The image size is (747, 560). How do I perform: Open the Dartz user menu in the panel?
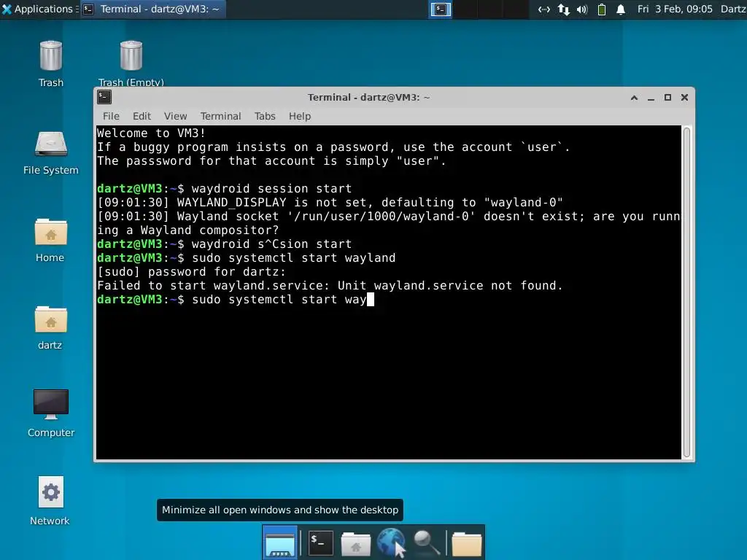pos(733,9)
